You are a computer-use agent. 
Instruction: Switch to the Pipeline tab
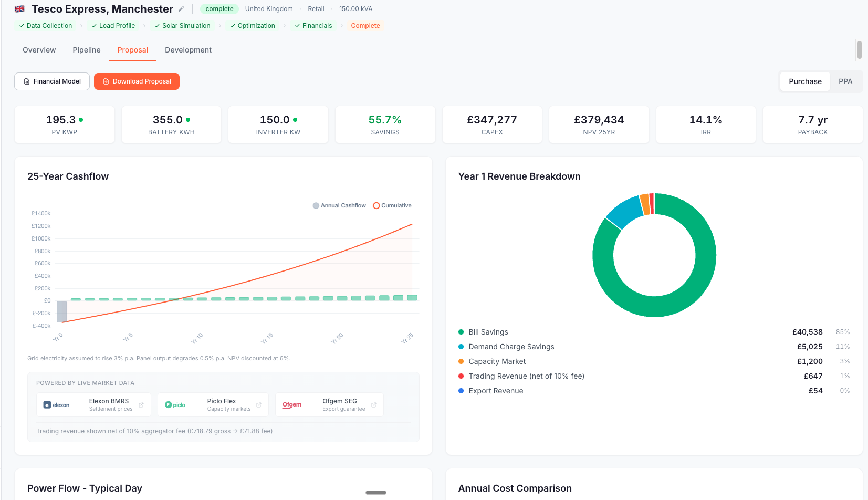click(x=86, y=50)
